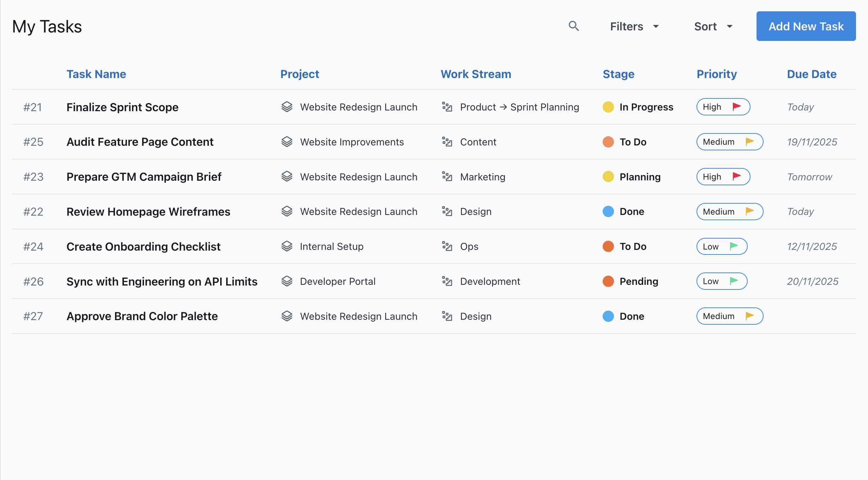Open the search icon

[574, 26]
